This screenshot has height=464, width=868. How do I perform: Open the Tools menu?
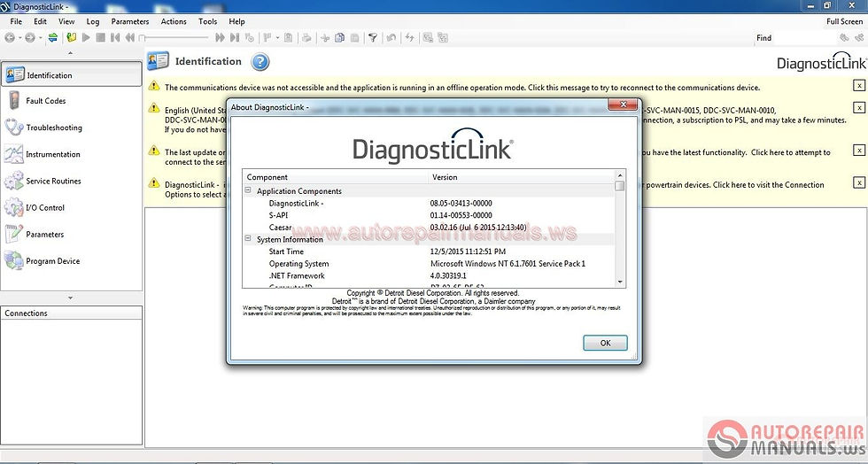[207, 21]
